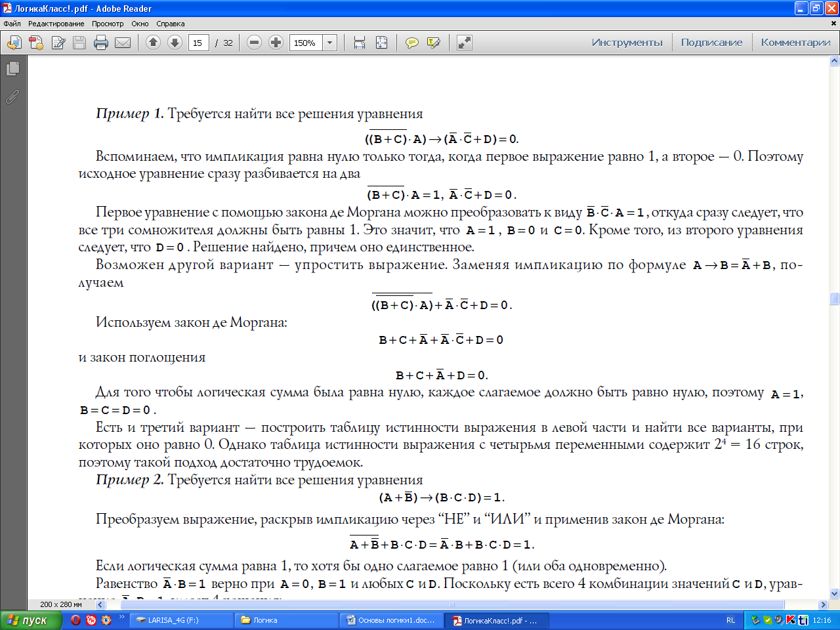The width and height of the screenshot is (840, 630).
Task: Open the Окно menu
Action: tap(140, 24)
